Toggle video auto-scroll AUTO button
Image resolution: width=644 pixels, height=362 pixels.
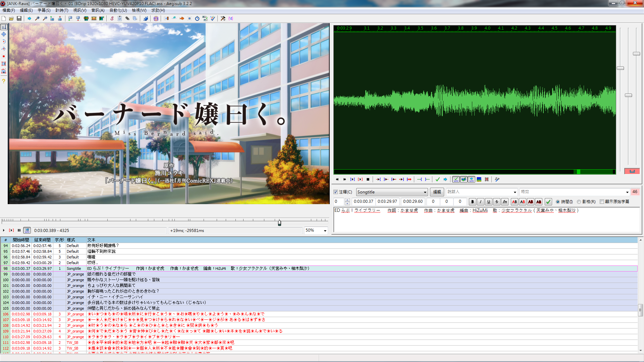[27, 231]
